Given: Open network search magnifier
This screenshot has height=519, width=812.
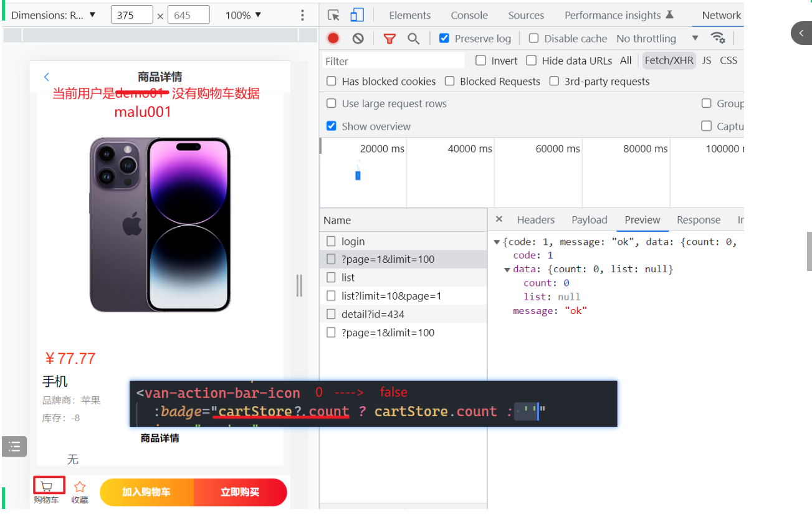Looking at the screenshot, I should [x=413, y=39].
